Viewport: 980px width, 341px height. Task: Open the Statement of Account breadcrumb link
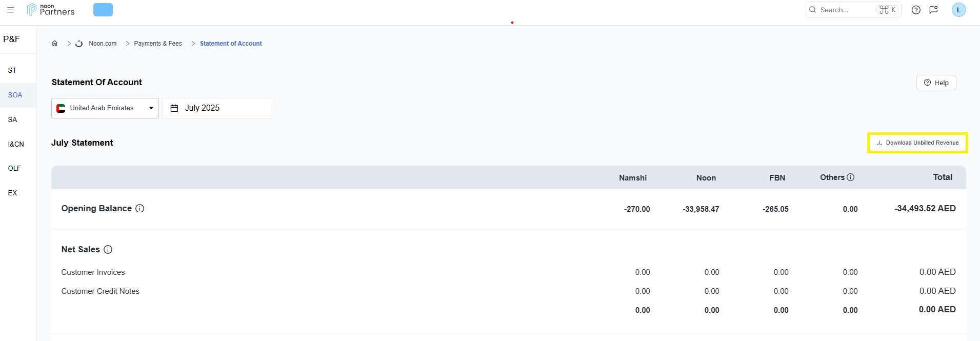(231, 44)
